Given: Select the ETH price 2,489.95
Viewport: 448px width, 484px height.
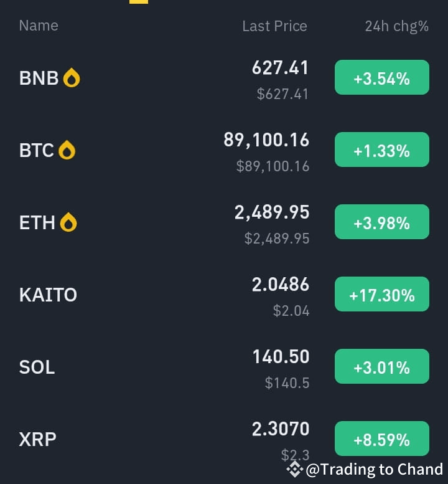Looking at the screenshot, I should point(272,212).
